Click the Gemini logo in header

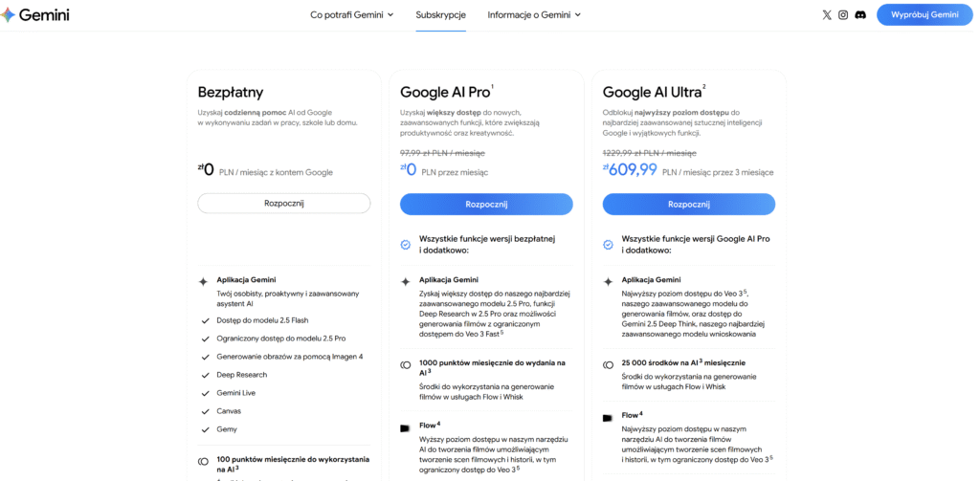35,15
